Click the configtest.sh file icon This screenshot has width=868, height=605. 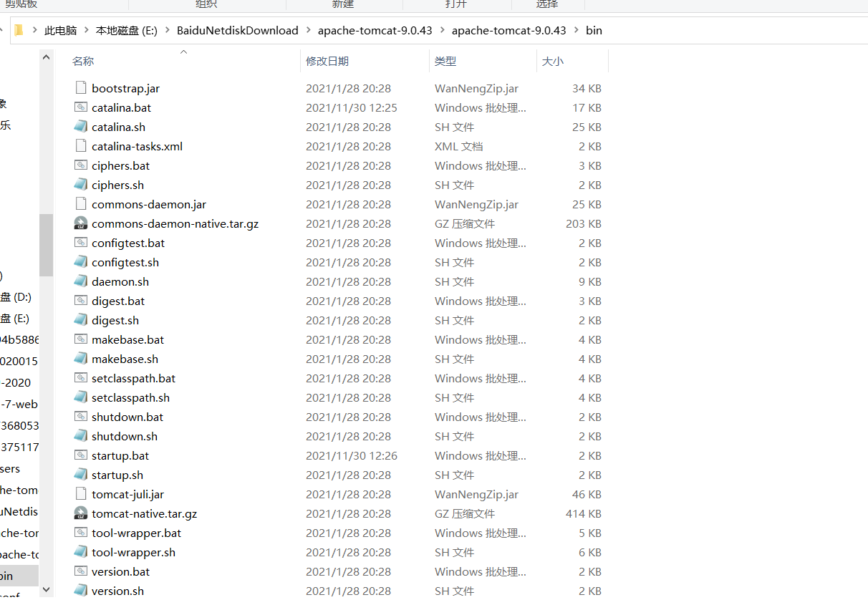[81, 262]
